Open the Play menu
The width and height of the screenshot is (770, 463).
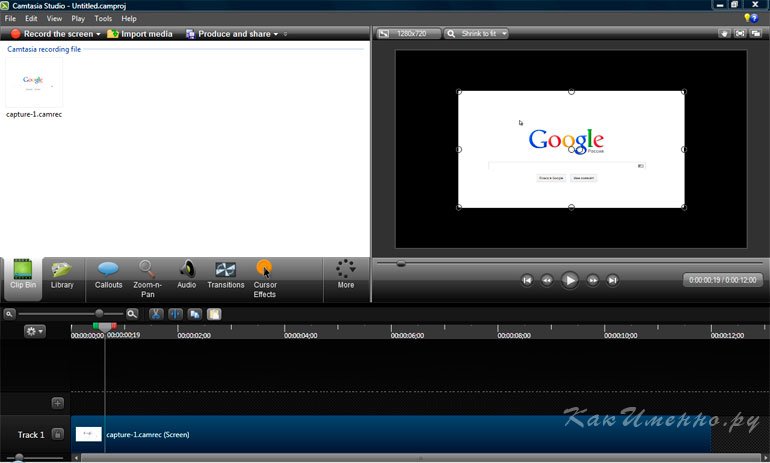tap(78, 19)
